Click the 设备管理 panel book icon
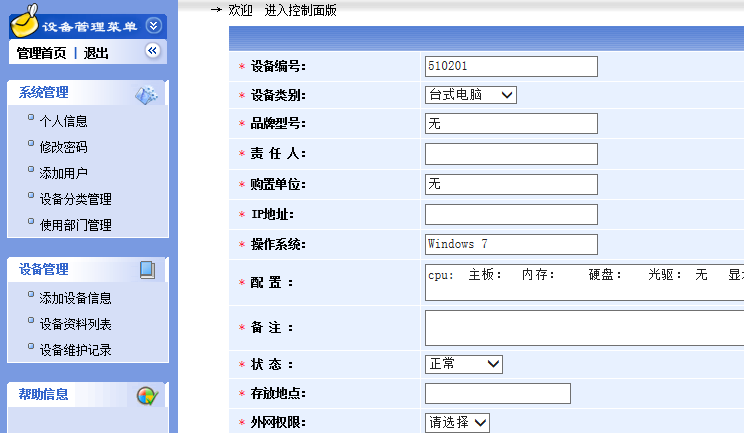The image size is (744, 433). point(147,270)
